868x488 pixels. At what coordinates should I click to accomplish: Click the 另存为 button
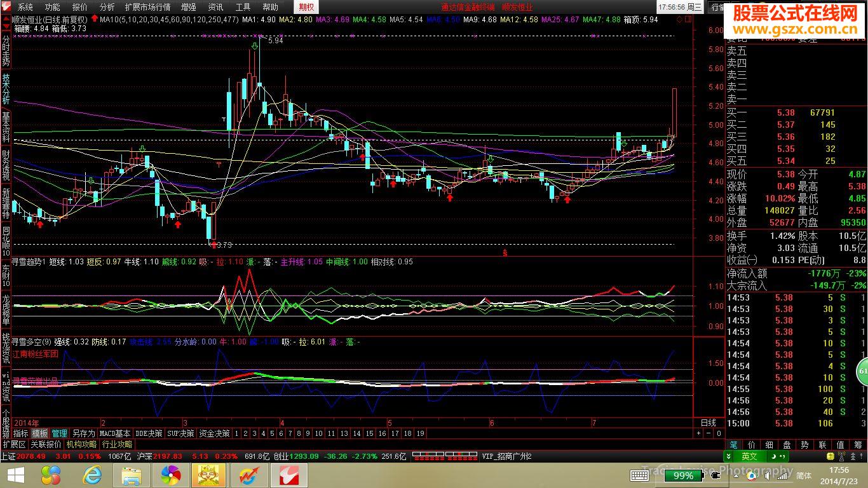[x=83, y=433]
